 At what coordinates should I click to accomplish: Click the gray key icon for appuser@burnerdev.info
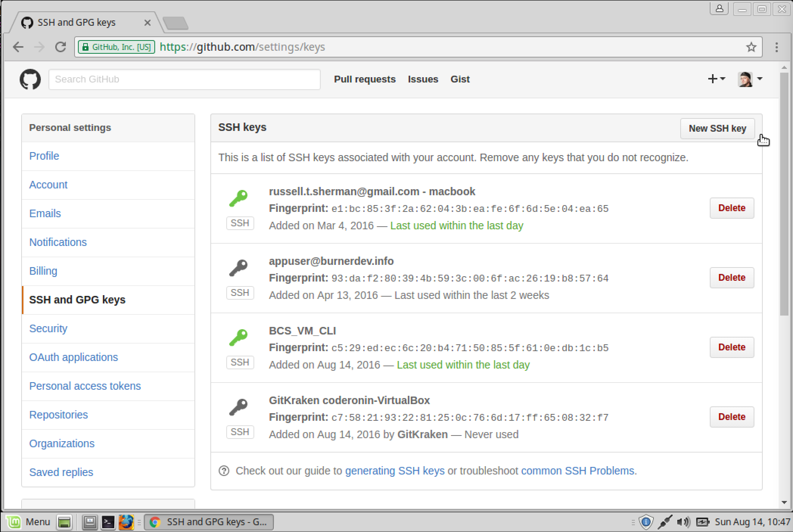[238, 268]
